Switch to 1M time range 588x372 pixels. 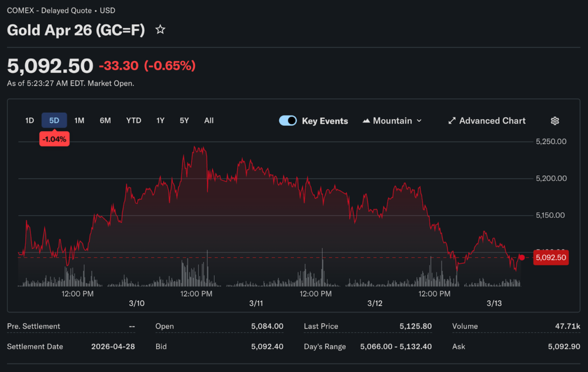(x=79, y=121)
